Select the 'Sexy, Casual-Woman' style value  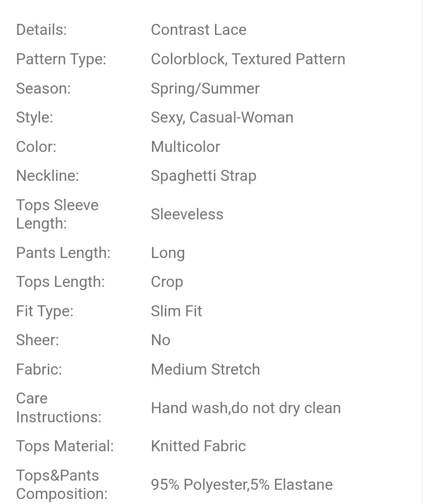tap(222, 117)
